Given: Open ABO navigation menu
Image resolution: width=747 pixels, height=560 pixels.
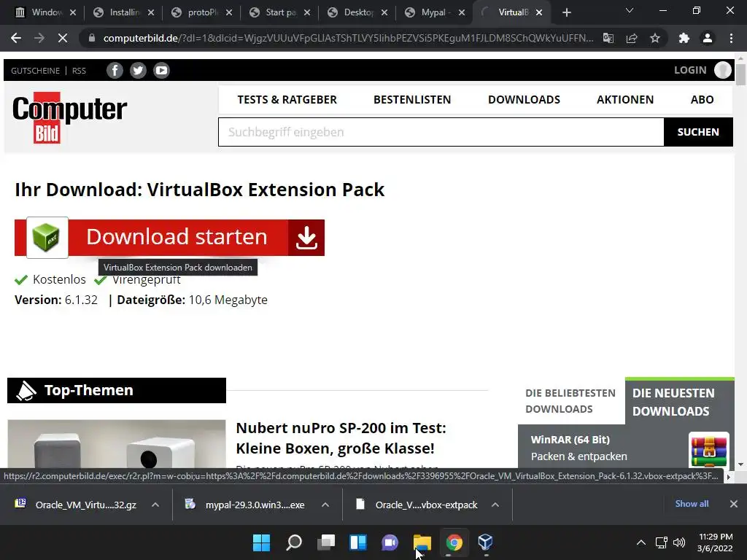Looking at the screenshot, I should 703,99.
